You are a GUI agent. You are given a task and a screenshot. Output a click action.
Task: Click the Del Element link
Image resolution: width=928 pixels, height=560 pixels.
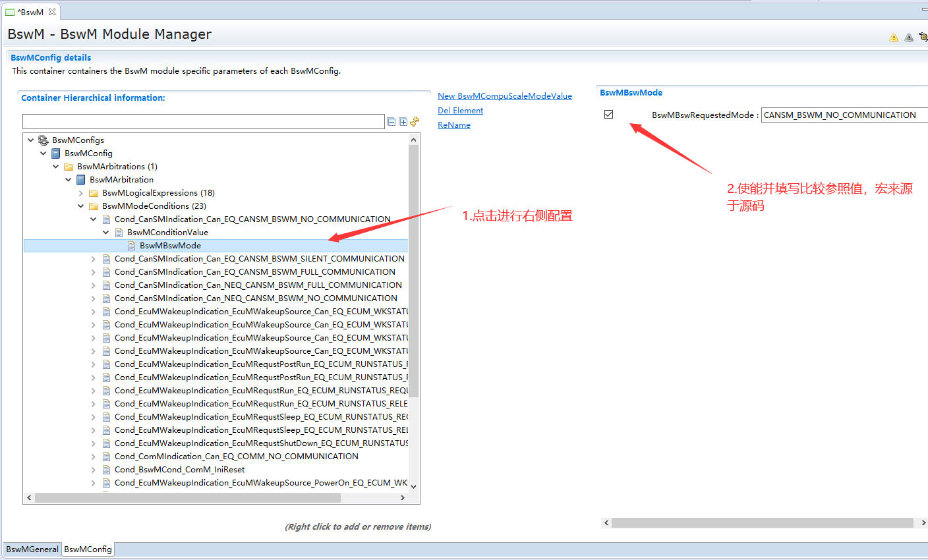(460, 111)
